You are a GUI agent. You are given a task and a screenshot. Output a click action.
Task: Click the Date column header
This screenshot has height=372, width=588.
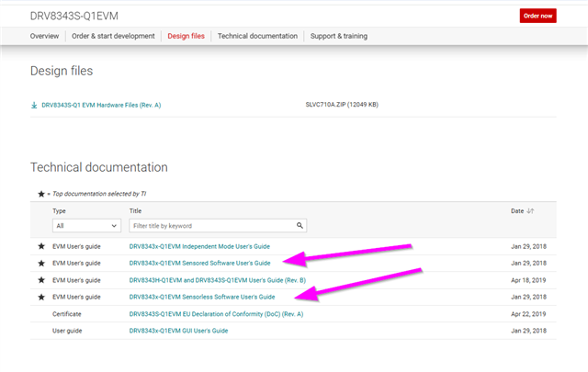click(517, 211)
